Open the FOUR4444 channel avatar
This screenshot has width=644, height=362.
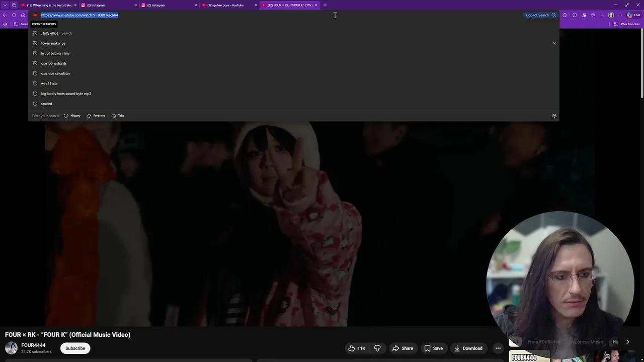pos(11,348)
